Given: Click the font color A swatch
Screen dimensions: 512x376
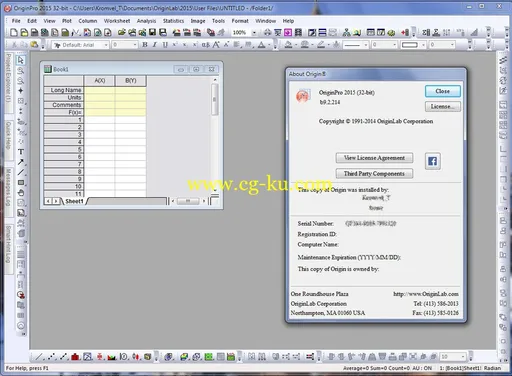Looking at the screenshot, I should pyautogui.click(x=261, y=45).
